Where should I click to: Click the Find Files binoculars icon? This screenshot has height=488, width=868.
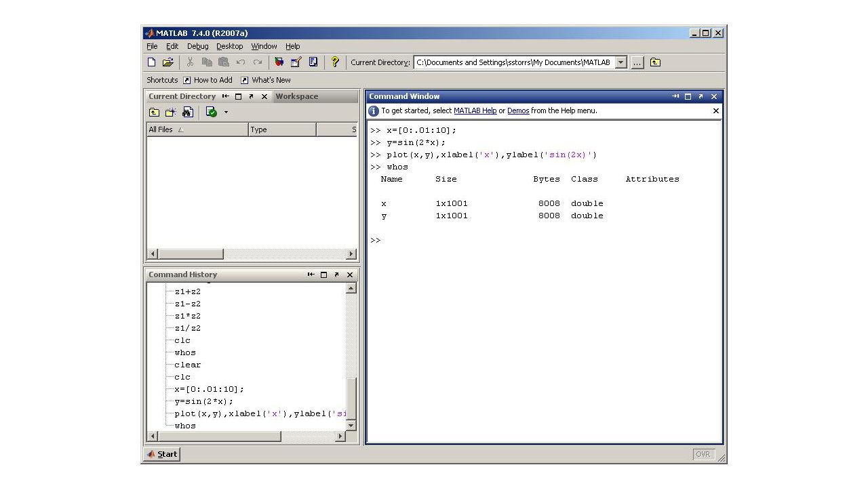point(188,113)
